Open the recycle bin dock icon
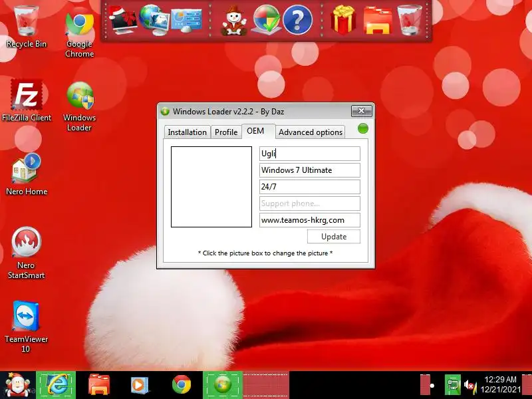 (409, 20)
